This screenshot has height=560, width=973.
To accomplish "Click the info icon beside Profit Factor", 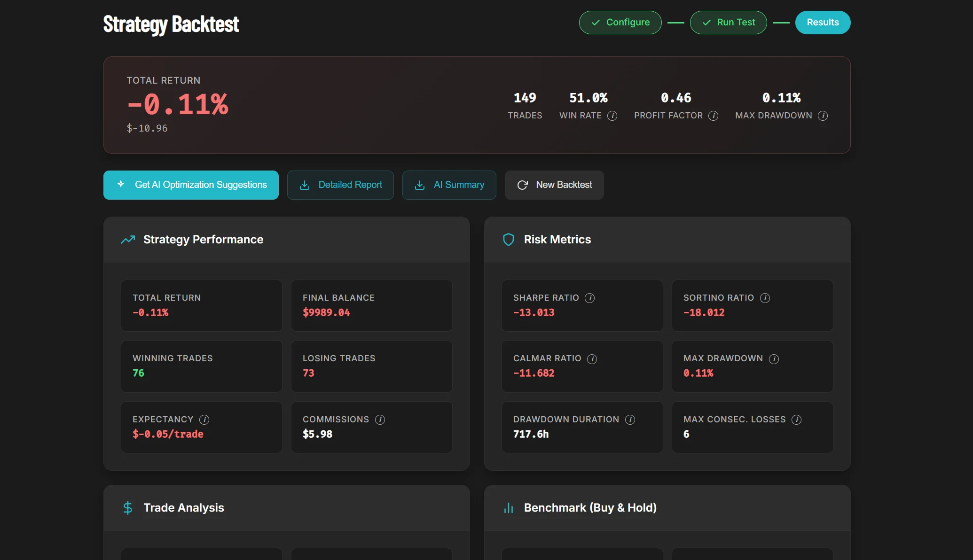I will [x=714, y=116].
